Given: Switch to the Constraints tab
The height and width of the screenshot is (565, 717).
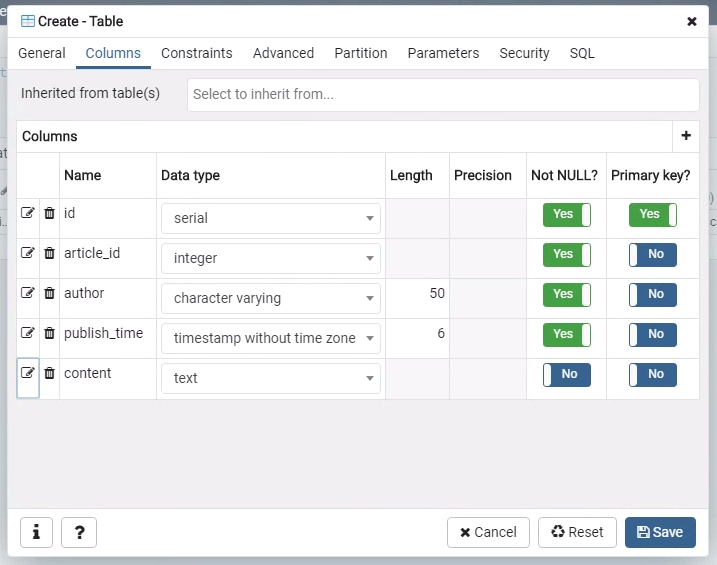Looking at the screenshot, I should tap(197, 53).
